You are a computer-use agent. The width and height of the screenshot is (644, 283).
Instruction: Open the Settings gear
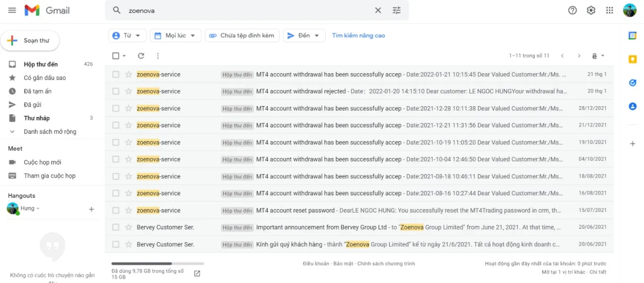coord(591,10)
